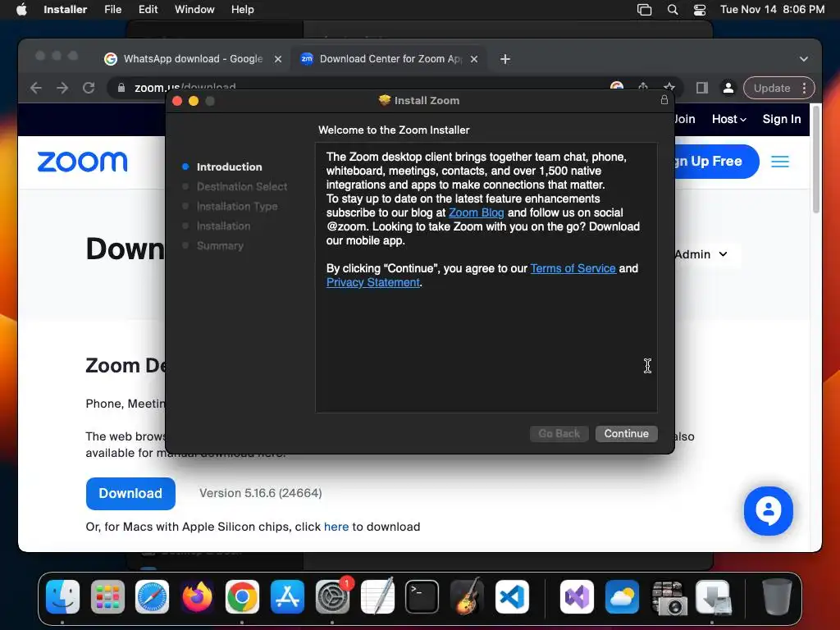Screen dimensions: 840x630
Task: Click the share icon in Chrome address bar
Action: coord(643,87)
